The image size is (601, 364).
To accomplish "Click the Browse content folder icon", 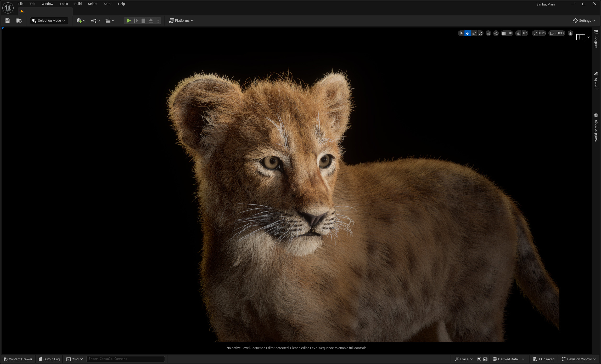I will tap(19, 21).
